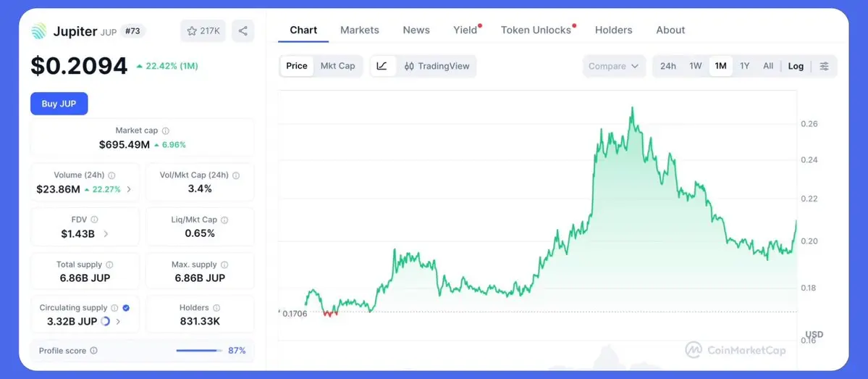
Task: Show Profile score info icon
Action: [x=93, y=350]
